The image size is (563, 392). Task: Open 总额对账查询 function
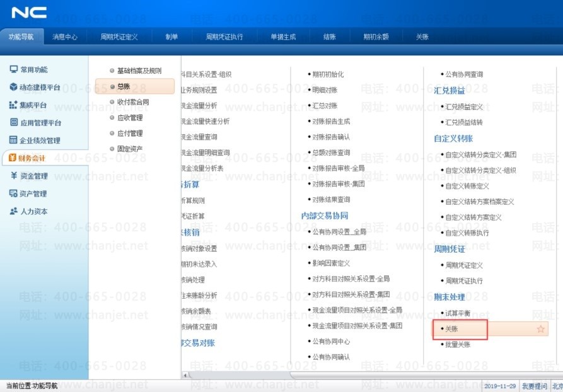click(x=331, y=153)
